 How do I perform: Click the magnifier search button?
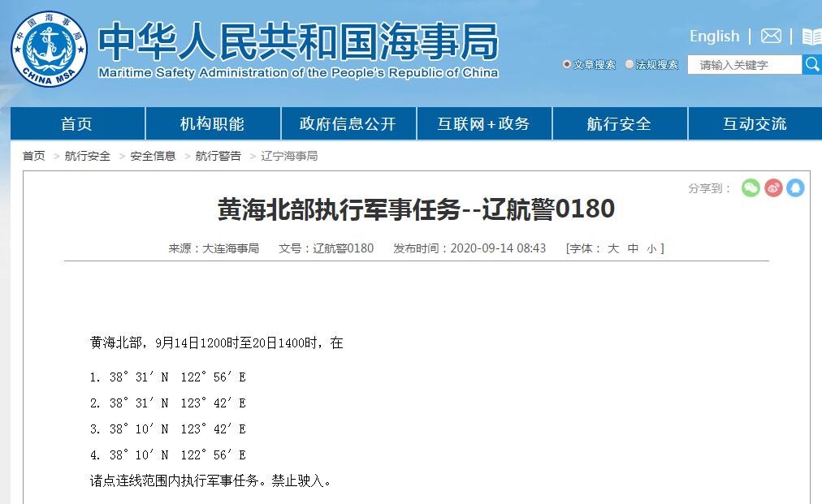tap(812, 64)
